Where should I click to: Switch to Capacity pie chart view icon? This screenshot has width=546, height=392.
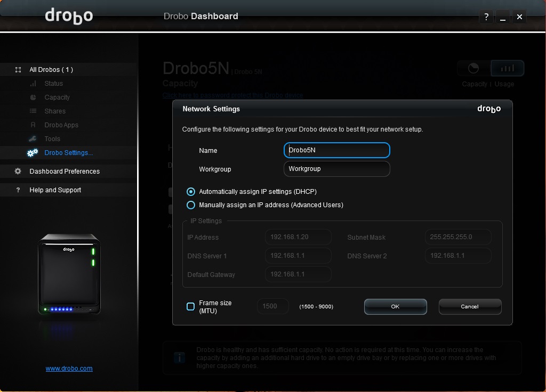coord(473,68)
